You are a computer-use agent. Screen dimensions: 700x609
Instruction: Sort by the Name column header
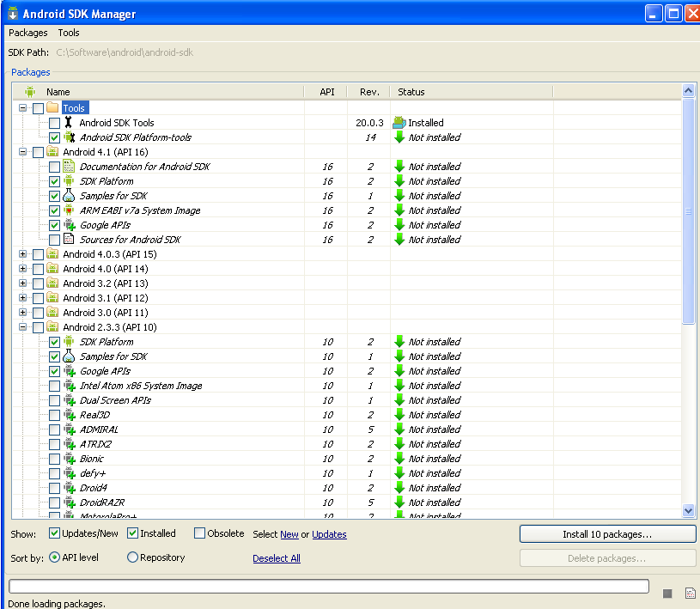159,92
